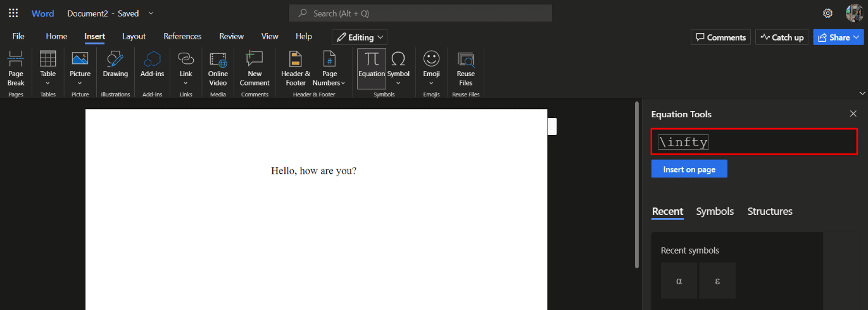Click the \infty equation input field
This screenshot has width=868, height=310.
click(754, 141)
